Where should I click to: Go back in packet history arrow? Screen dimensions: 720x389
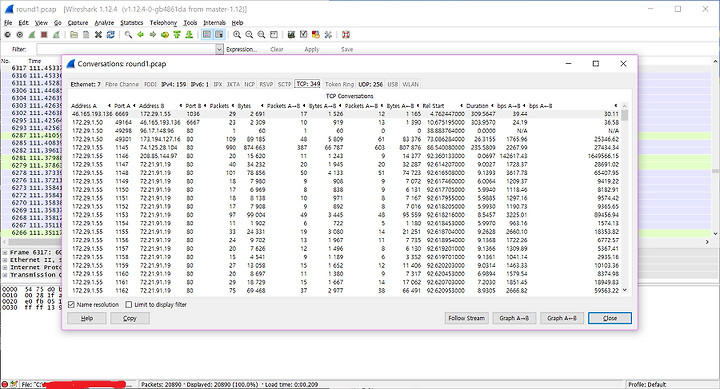(141, 34)
